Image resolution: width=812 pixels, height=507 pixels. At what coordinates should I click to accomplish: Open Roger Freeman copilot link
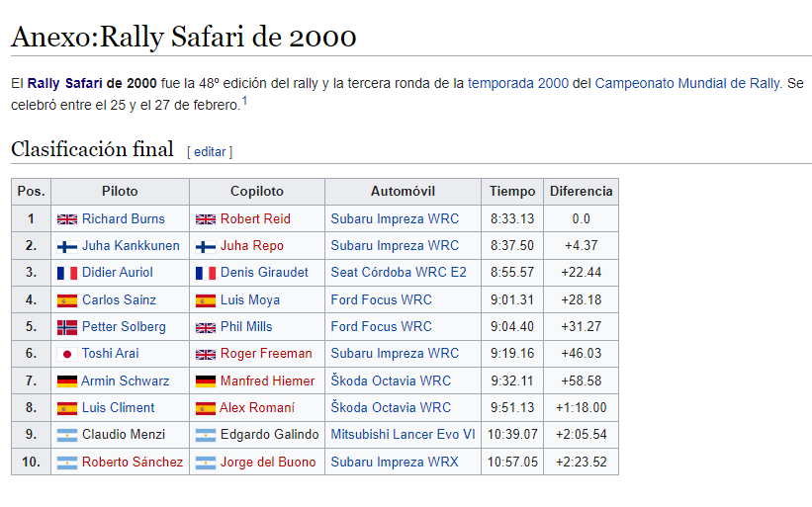(x=266, y=354)
